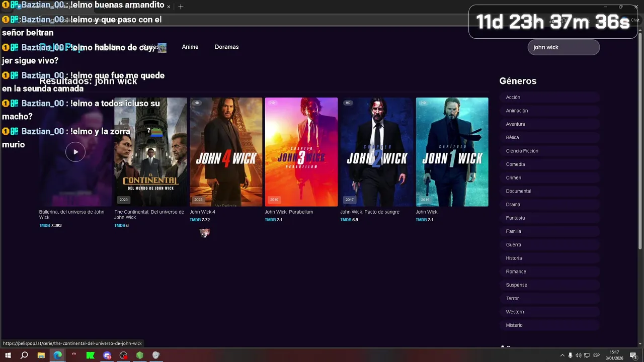Open the Anime menu item
Viewport: 644px width, 362px height.
point(190,47)
